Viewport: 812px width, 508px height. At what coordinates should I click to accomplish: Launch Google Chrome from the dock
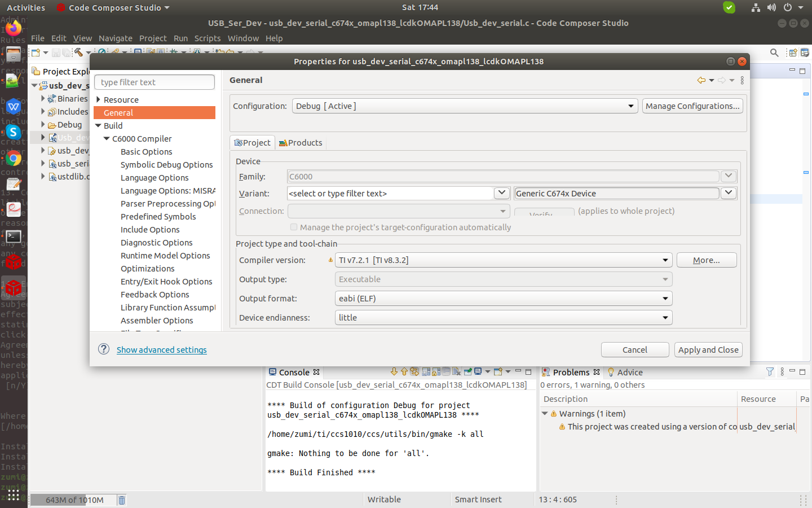coord(14,158)
